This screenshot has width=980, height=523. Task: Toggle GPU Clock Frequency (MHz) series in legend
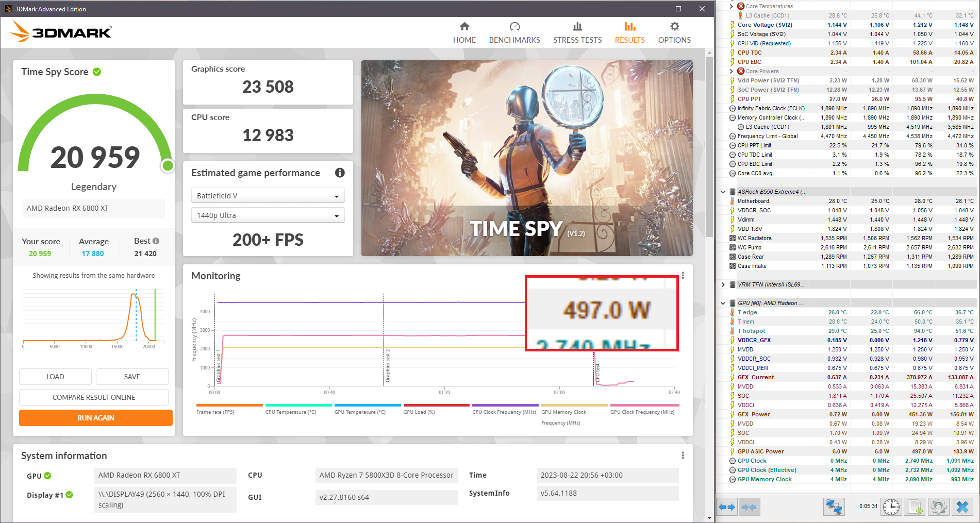[643, 409]
